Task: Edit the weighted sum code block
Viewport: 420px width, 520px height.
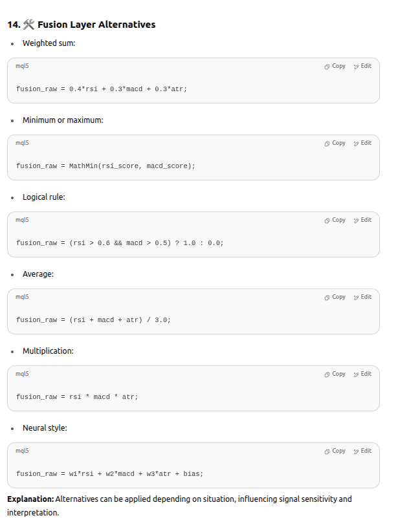Action: pos(362,66)
